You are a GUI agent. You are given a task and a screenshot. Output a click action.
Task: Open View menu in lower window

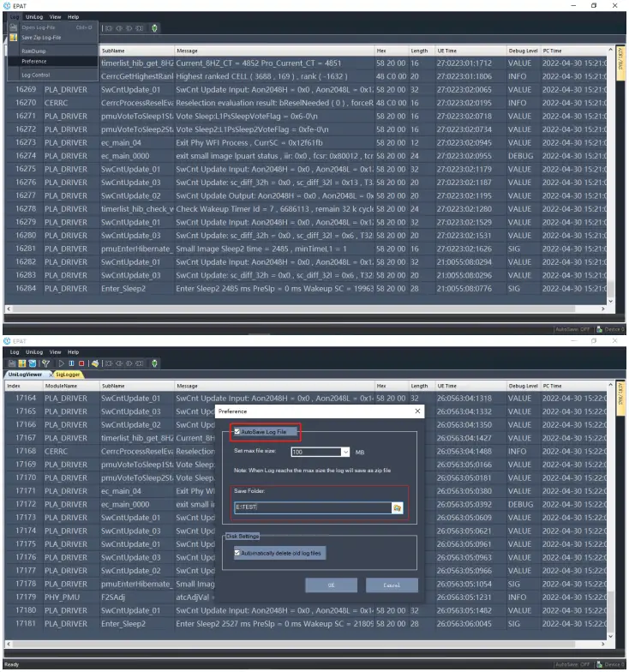coord(55,353)
